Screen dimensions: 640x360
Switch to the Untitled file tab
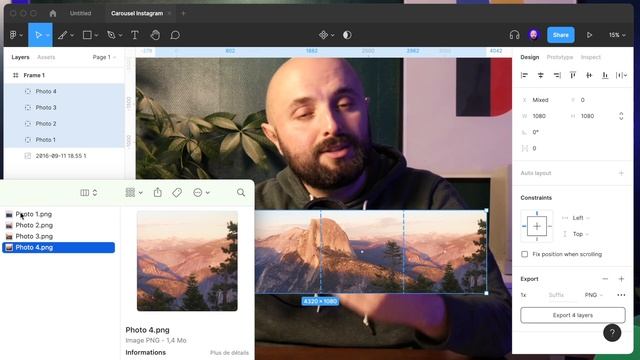[80, 13]
